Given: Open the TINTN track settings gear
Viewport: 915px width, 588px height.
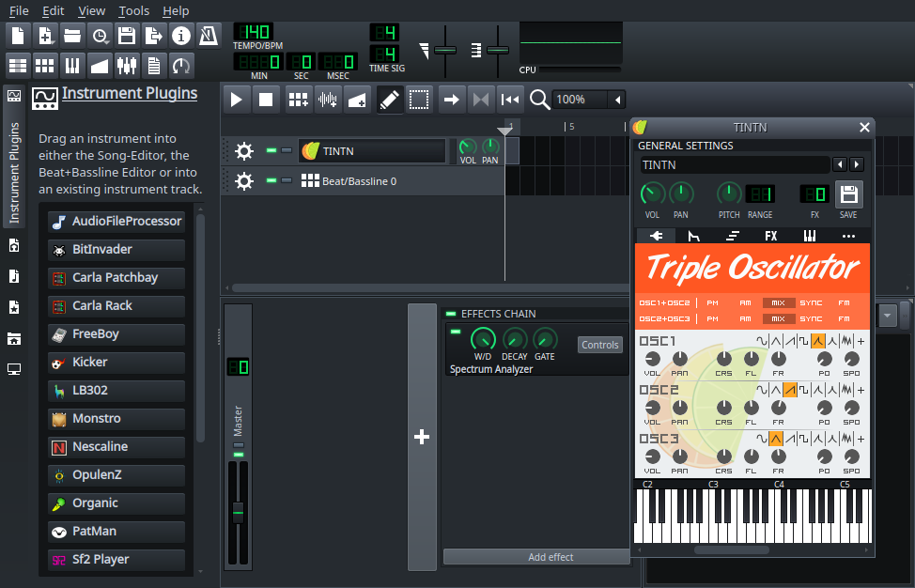Looking at the screenshot, I should click(x=244, y=151).
